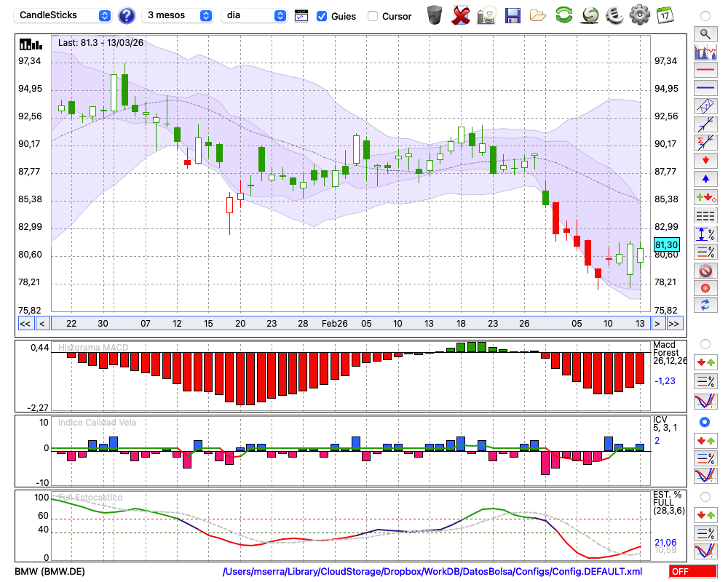Click the green refresh arrows icon

point(563,15)
